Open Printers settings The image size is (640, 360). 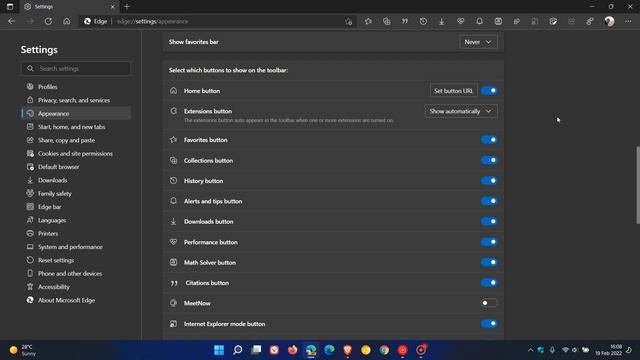coord(76,233)
